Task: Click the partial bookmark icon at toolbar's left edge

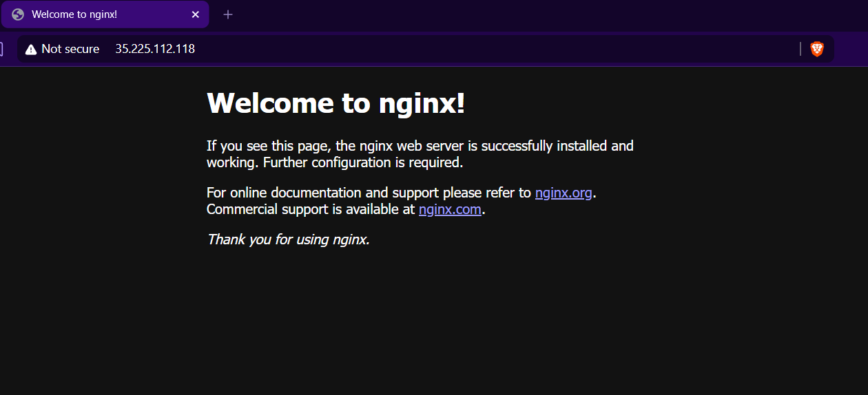Action: [1, 49]
